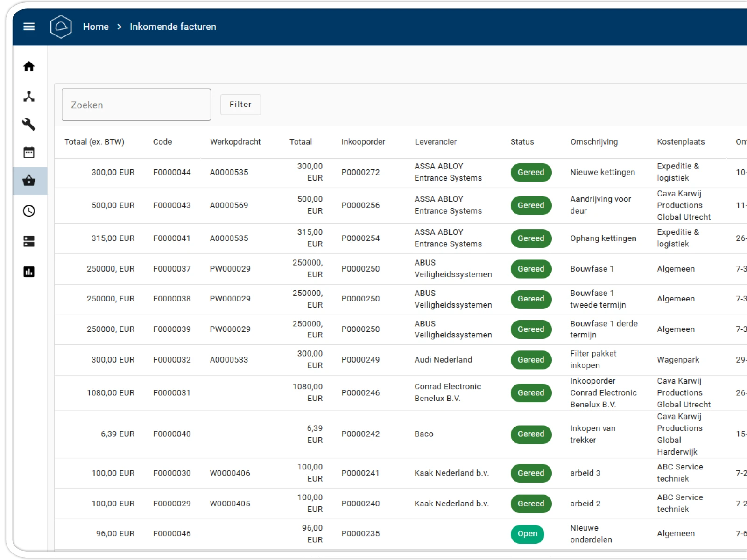Click the hexagon app logo
The image size is (747, 560).
pyautogui.click(x=61, y=27)
